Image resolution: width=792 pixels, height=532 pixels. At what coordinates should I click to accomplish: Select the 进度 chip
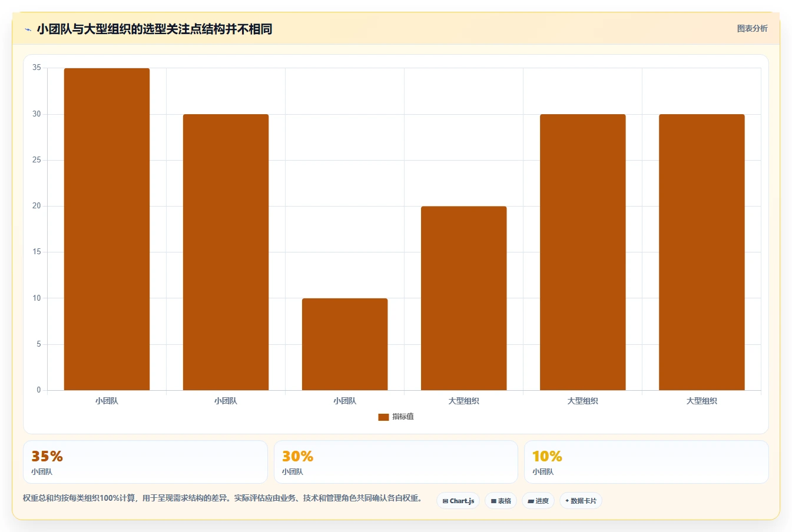pyautogui.click(x=538, y=501)
